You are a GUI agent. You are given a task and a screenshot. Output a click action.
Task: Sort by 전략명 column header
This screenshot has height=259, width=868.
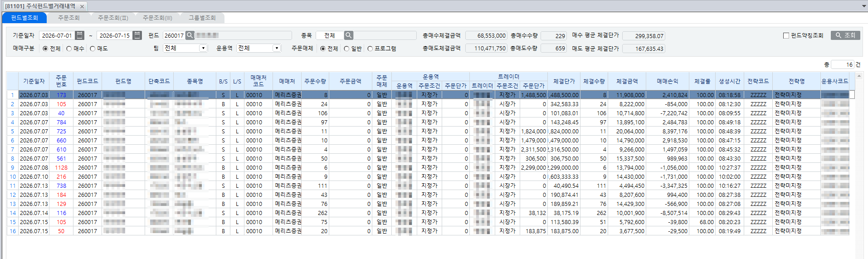pyautogui.click(x=796, y=81)
